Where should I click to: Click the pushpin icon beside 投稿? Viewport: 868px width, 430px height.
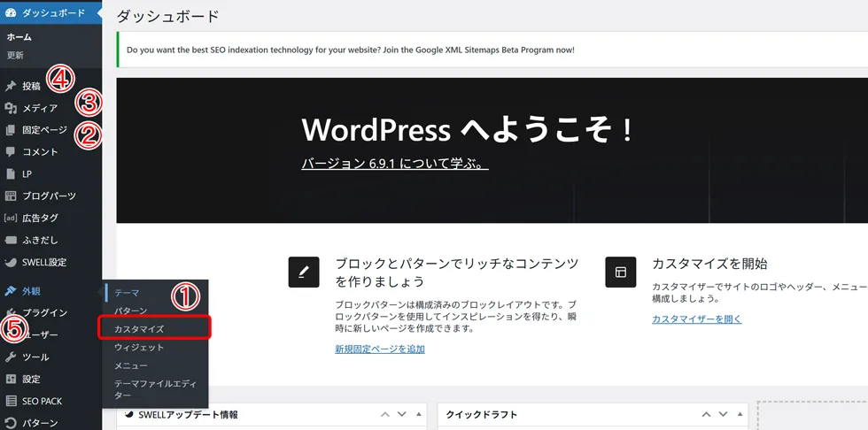(x=11, y=86)
